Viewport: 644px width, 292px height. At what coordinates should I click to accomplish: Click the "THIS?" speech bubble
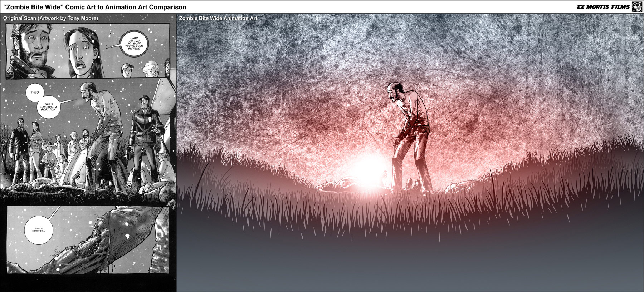click(x=35, y=93)
